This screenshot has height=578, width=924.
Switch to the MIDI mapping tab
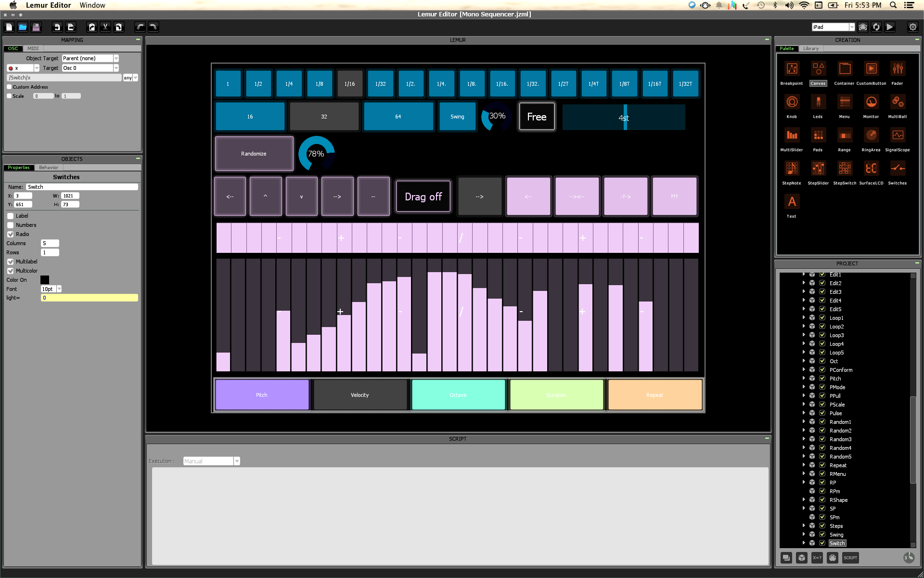[33, 49]
